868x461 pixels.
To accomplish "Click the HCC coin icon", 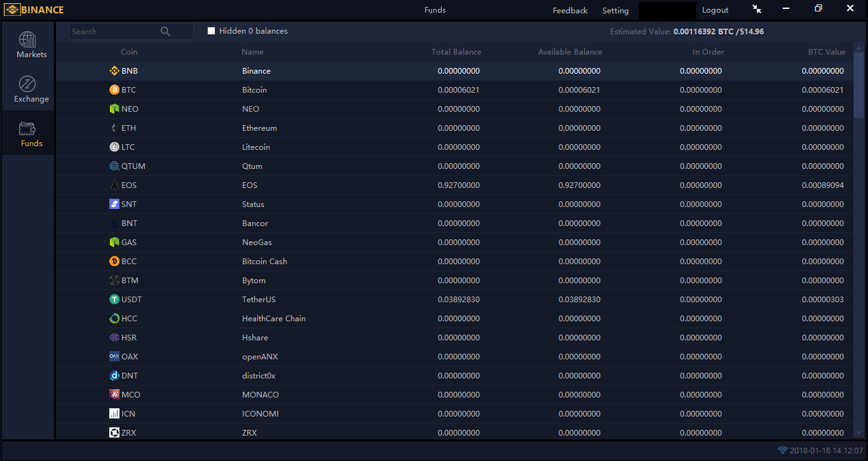I will coord(114,319).
